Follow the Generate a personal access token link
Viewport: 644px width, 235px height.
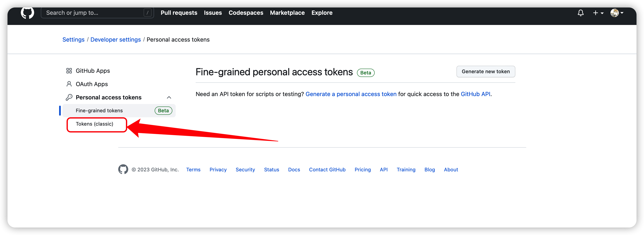pos(351,94)
